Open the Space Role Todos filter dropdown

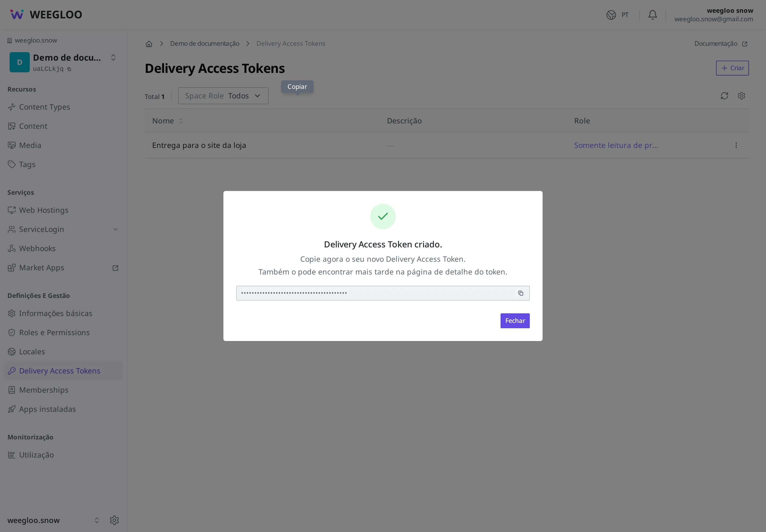(x=223, y=96)
